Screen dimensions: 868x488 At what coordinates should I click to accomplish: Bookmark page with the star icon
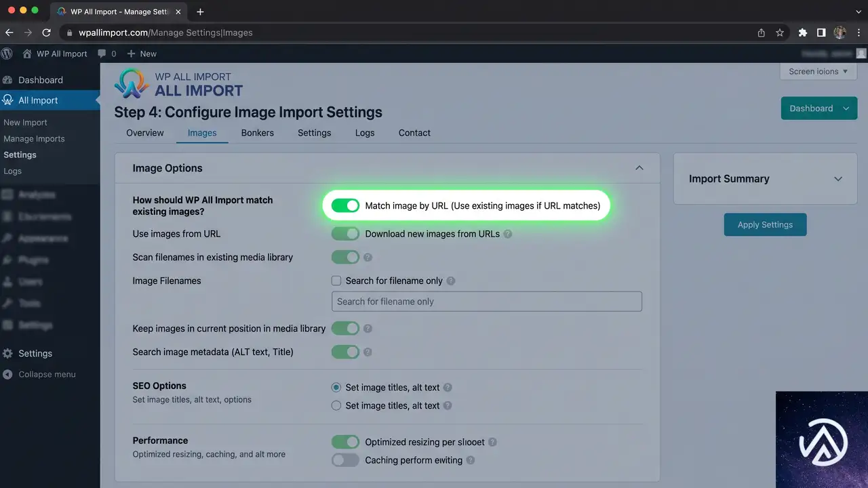780,33
